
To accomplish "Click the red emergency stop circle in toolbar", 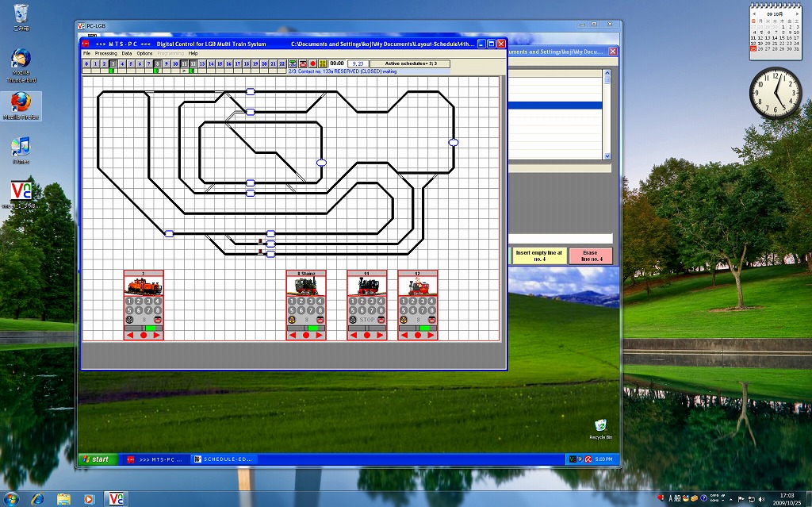I will (x=312, y=63).
